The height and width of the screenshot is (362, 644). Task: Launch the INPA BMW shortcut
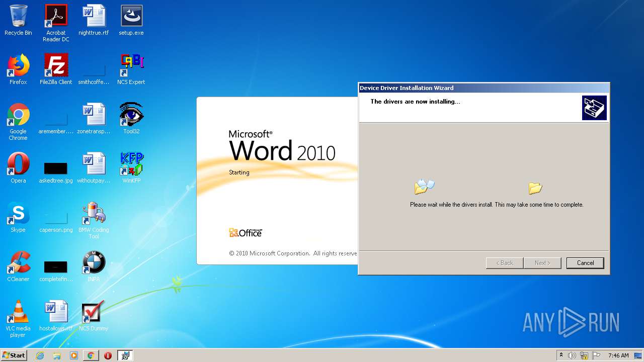pyautogui.click(x=94, y=266)
